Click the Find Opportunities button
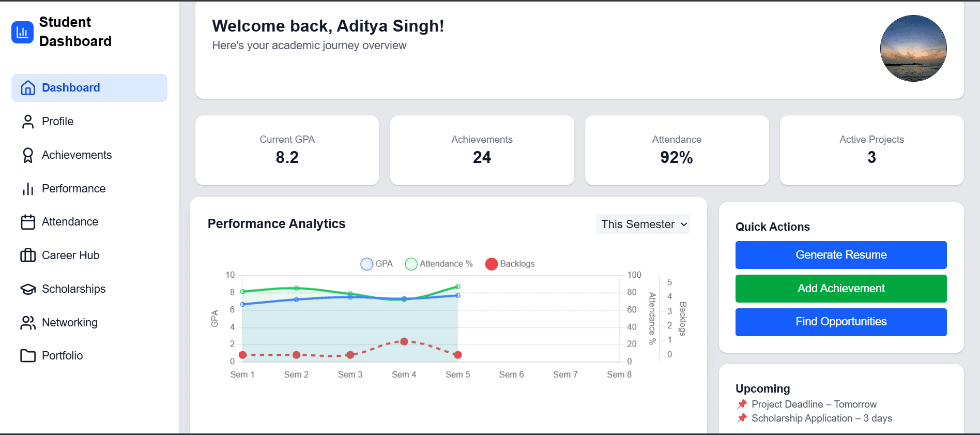The height and width of the screenshot is (435, 980). (841, 322)
